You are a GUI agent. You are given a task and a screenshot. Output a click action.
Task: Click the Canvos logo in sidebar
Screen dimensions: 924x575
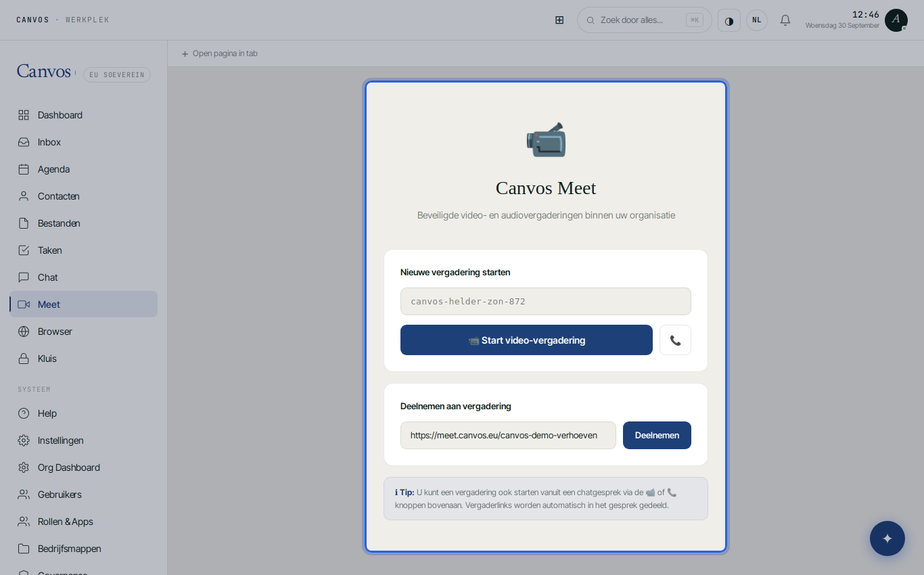44,71
